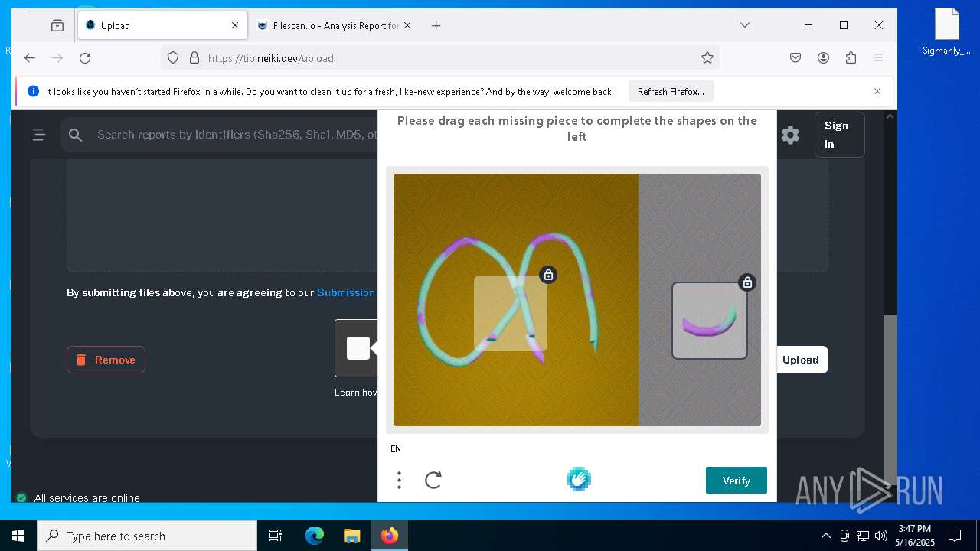Show hidden system tray icons

tap(825, 536)
